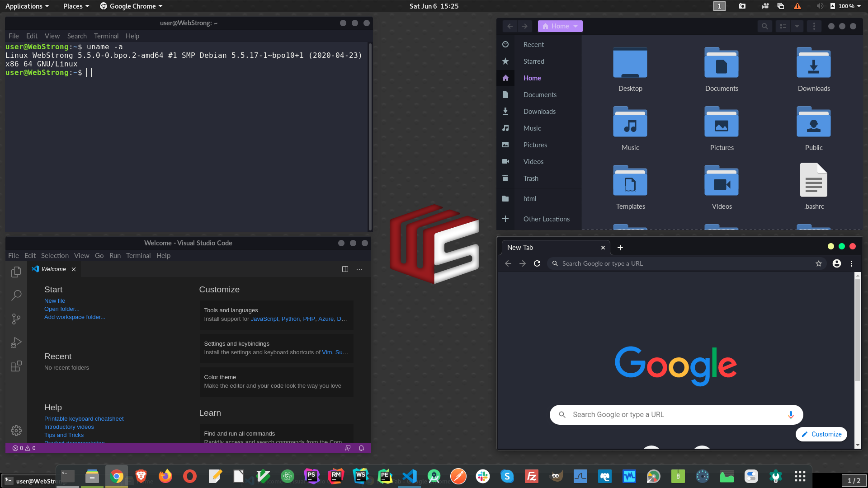
Task: Open view options dropdown arrow in Files
Action: pos(797,26)
